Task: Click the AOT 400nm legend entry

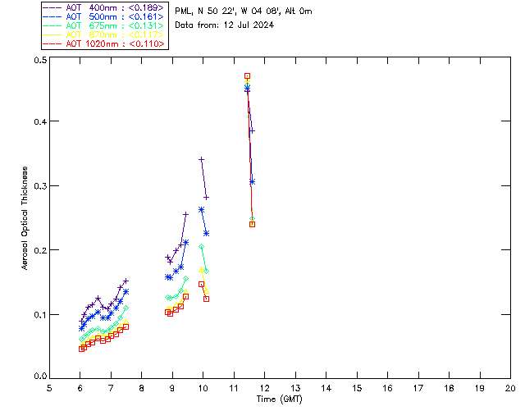Action: pos(103,7)
